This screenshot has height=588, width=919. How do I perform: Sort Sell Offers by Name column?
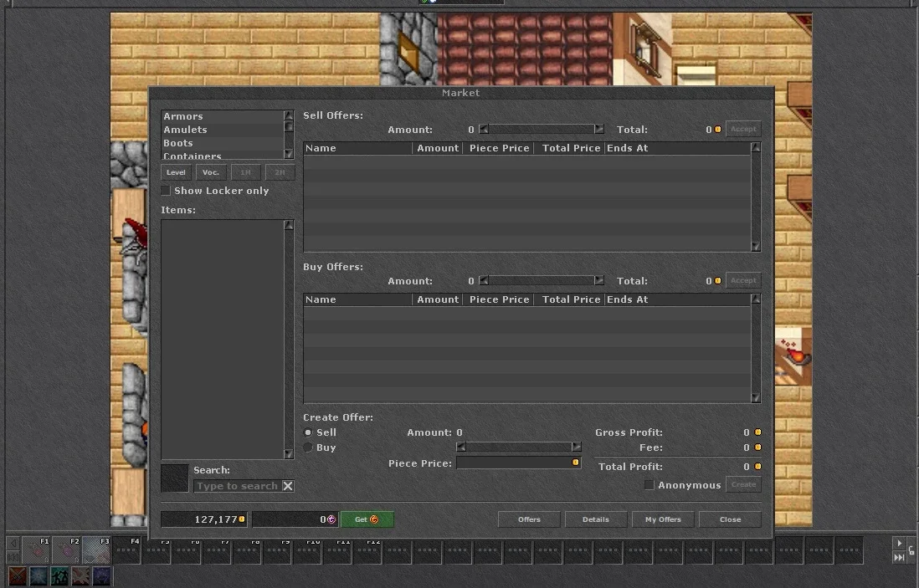click(358, 148)
